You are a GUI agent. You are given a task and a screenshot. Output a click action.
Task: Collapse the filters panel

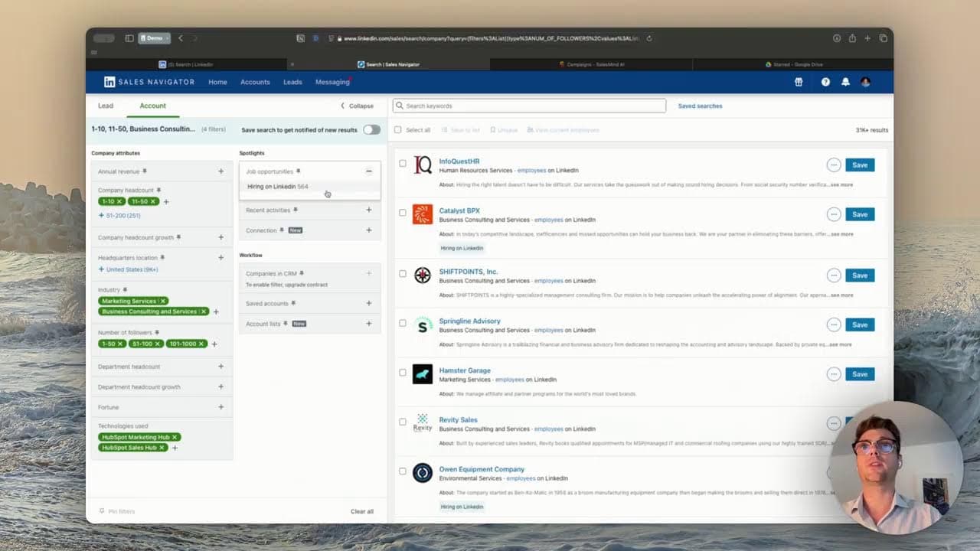point(357,106)
